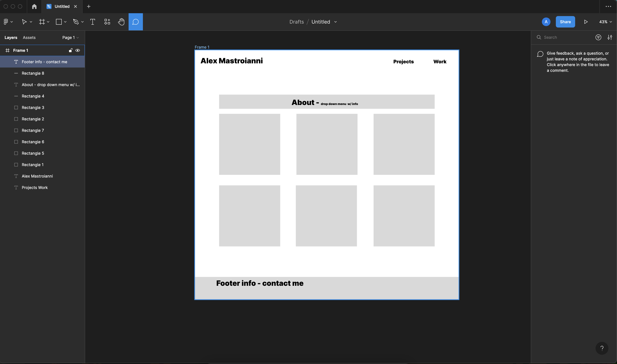Viewport: 617px width, 364px height.
Task: Switch to the Assets tab
Action: 29,37
